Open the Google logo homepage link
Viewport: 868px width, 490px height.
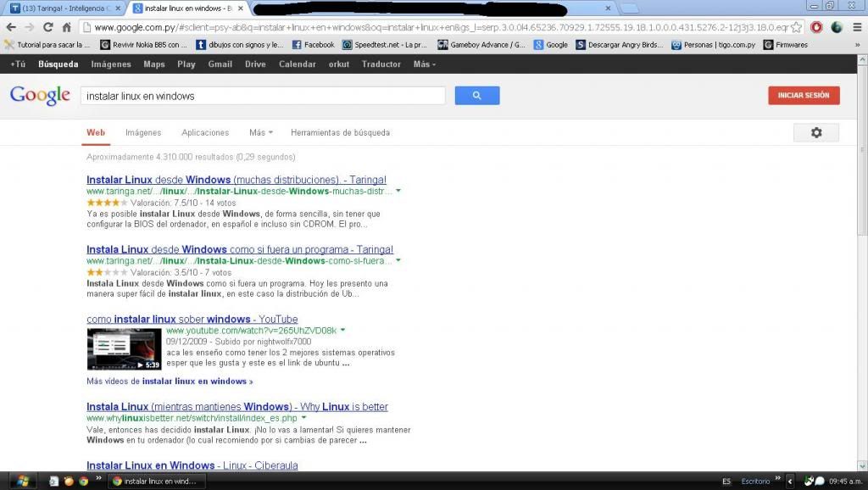coord(40,95)
